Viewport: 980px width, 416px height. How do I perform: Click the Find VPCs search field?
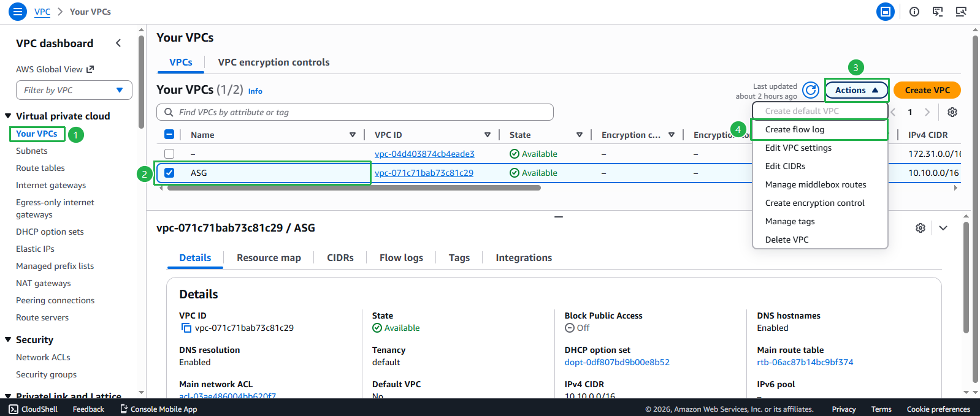point(355,112)
